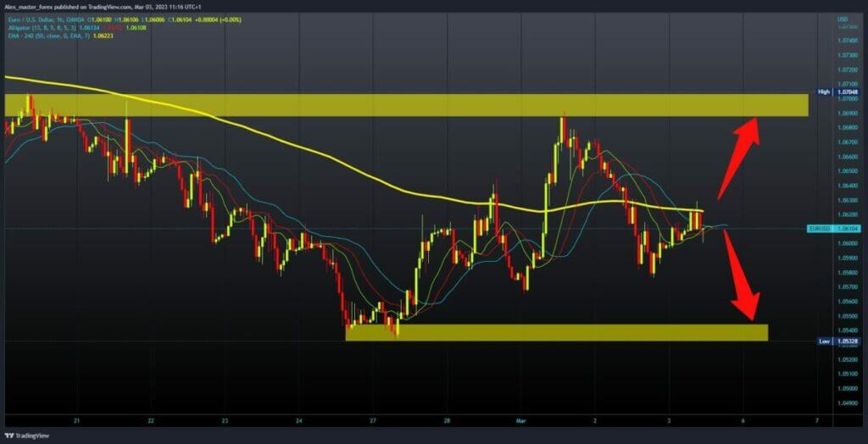
Task: Select the upper yellow resistance zone rectangle
Action: 407,105
